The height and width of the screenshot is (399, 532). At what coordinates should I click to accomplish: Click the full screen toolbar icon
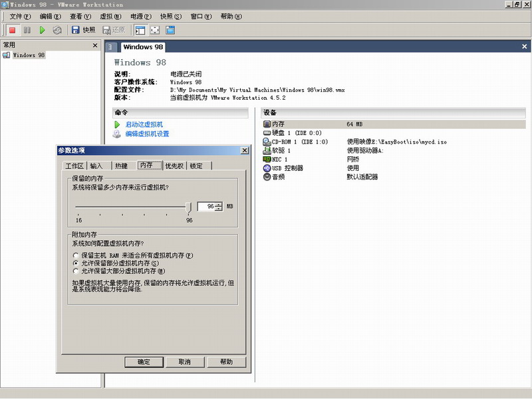[155, 30]
